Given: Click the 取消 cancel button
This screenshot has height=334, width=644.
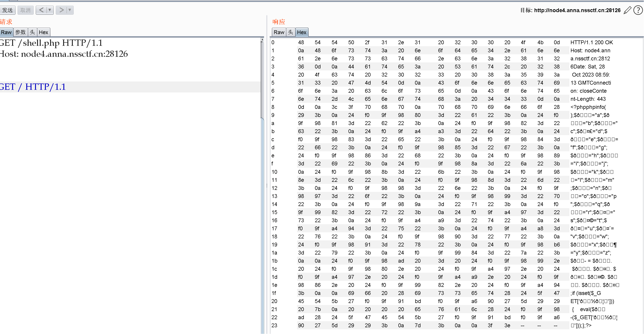Looking at the screenshot, I should point(25,10).
